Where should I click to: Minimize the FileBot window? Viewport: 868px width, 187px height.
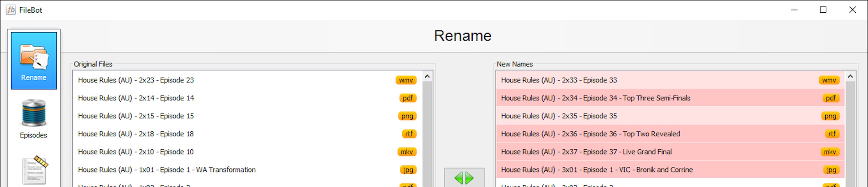794,10
